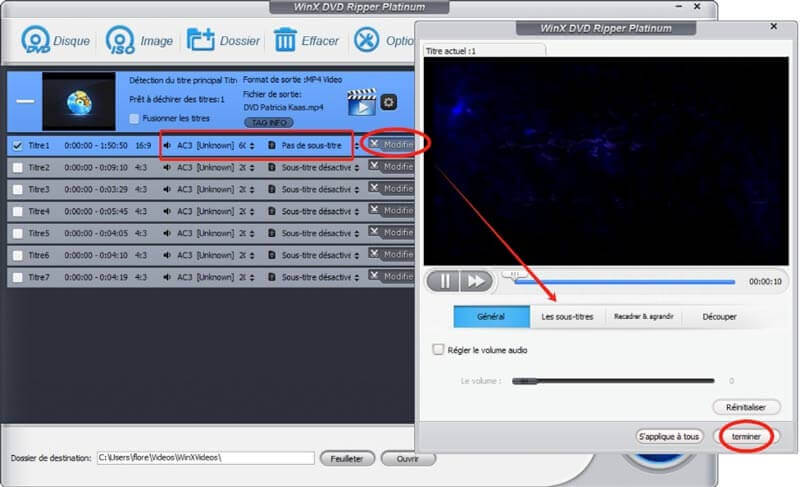
Task: Open the Options wrench icon
Action: [x=366, y=40]
